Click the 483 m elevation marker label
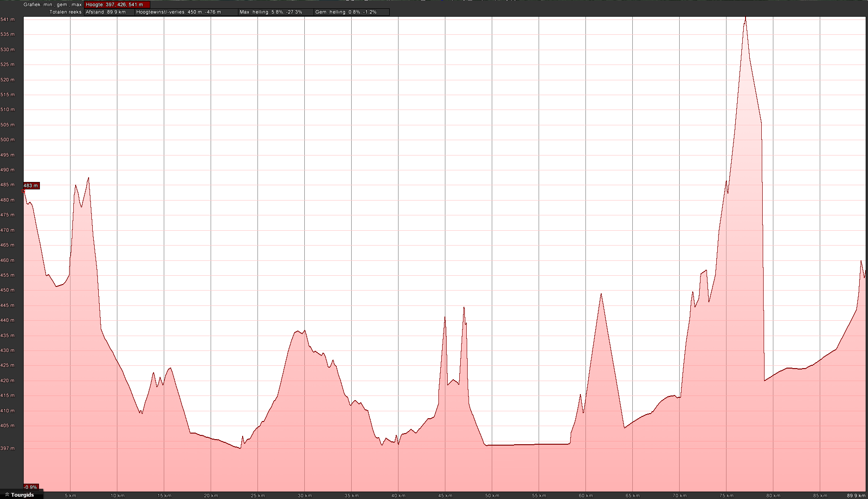The image size is (868, 499). point(31,186)
